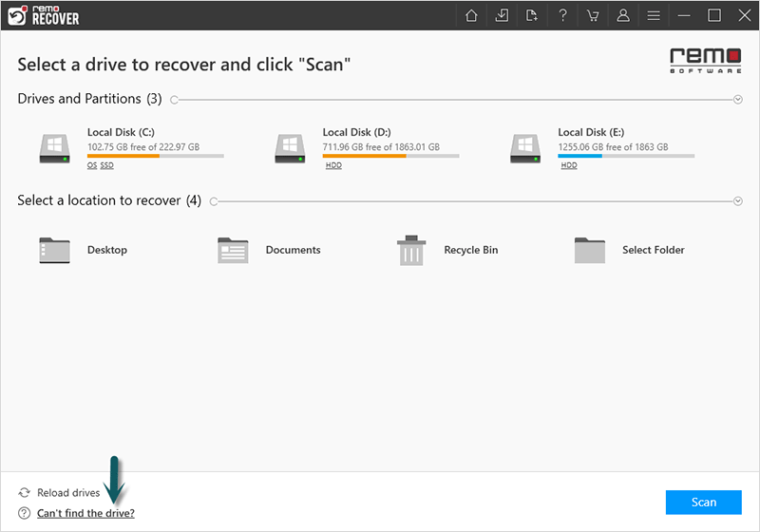
Task: Click the SSD tag under Local Disk (C:)
Action: click(x=107, y=165)
